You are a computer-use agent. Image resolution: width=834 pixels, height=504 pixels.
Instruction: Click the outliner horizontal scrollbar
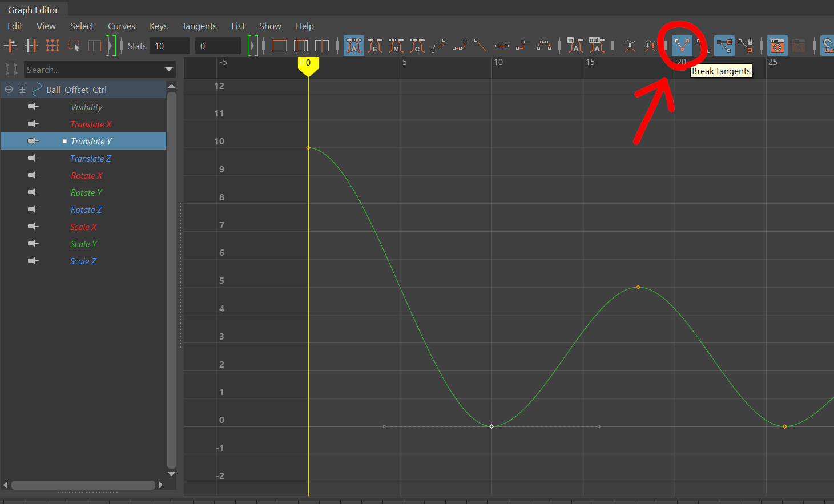click(83, 485)
